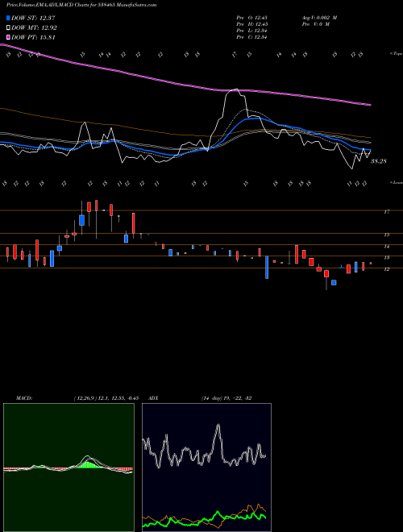Click the '<Lows' label at right edge

tap(397, 182)
